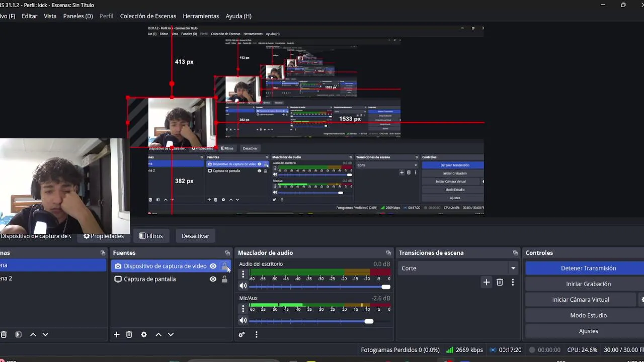Click Iniciar Cámara Virtual button
Screen dimensions: 644x362
(581, 300)
